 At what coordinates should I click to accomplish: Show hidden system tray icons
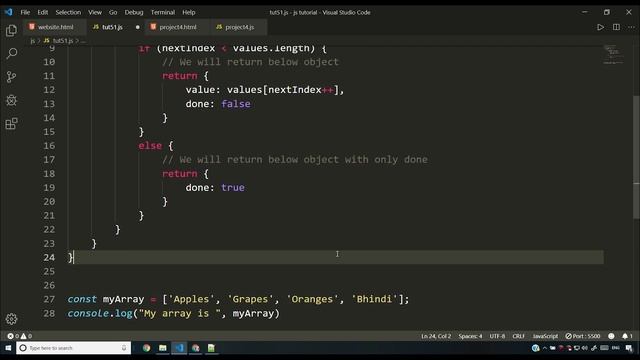click(x=544, y=348)
